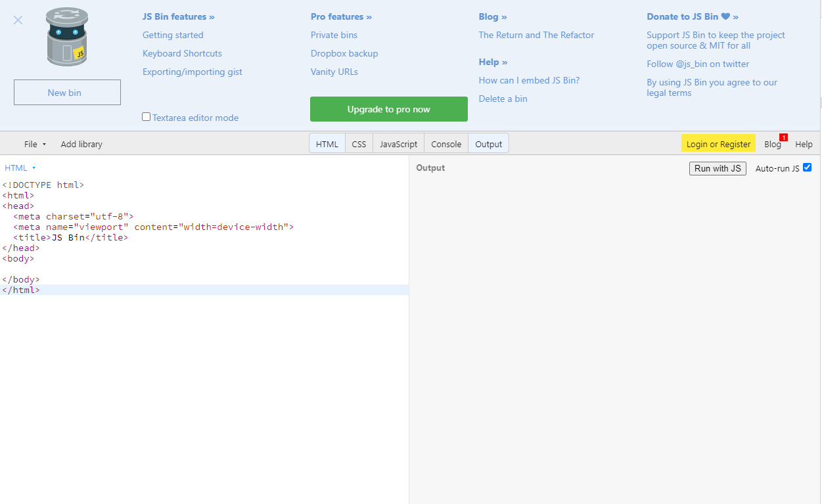Open the Pro features heading link
Viewport: 822px width, 504px height.
tap(341, 16)
